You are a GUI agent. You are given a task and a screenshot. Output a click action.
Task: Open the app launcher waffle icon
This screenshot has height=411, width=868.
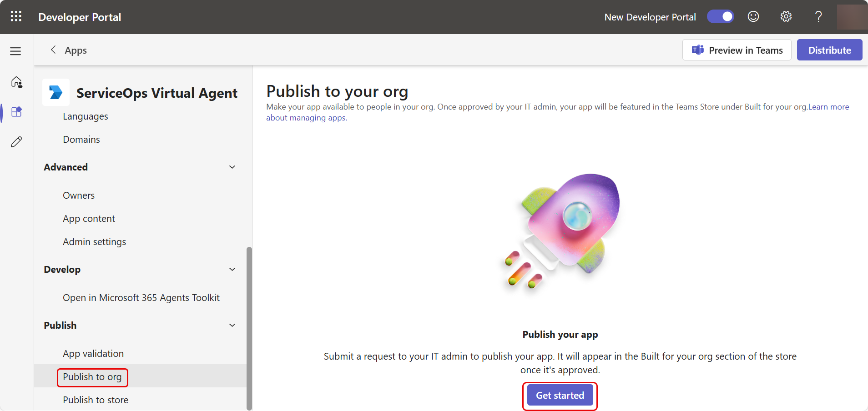click(x=16, y=17)
